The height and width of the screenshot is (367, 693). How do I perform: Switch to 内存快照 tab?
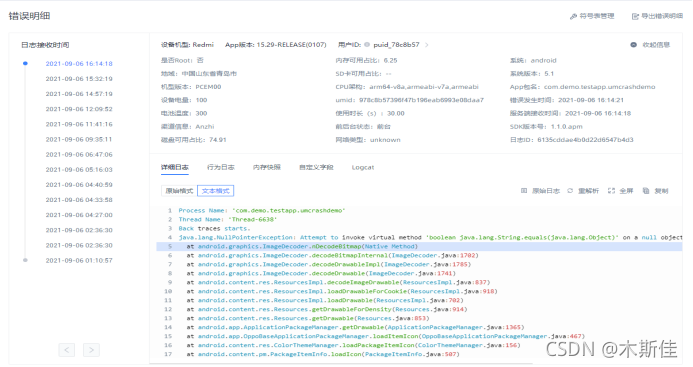(267, 167)
